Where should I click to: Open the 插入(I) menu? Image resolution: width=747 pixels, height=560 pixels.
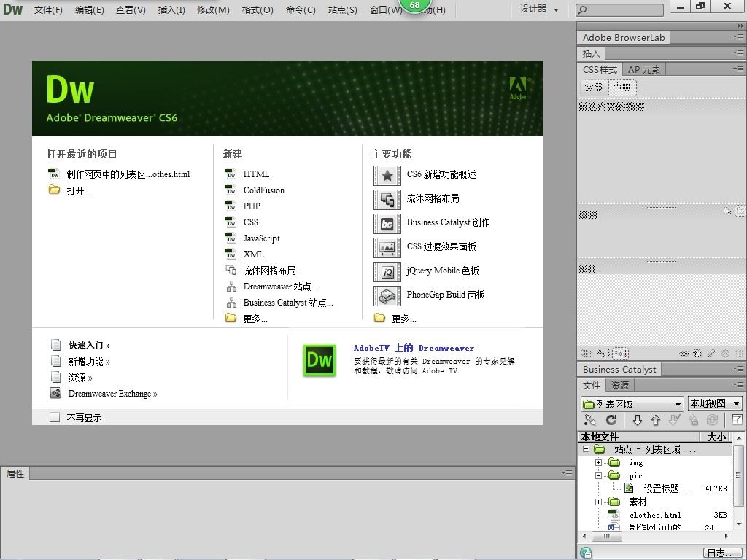[x=171, y=9]
